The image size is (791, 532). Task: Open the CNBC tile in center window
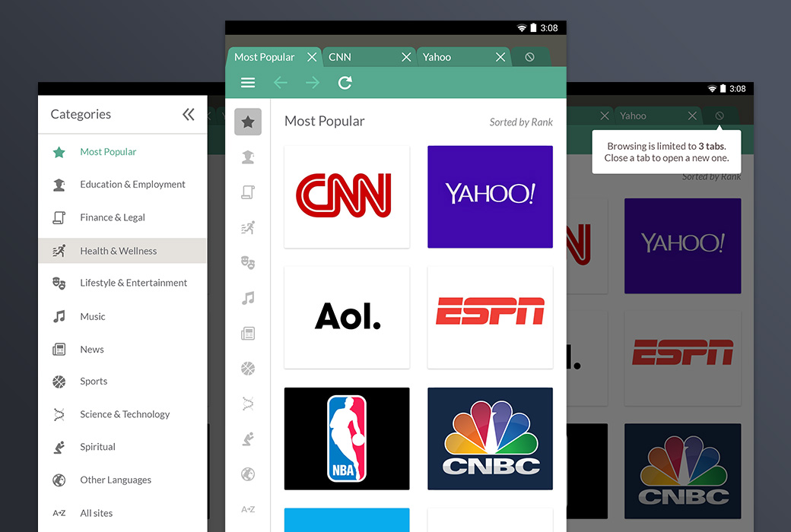491,439
